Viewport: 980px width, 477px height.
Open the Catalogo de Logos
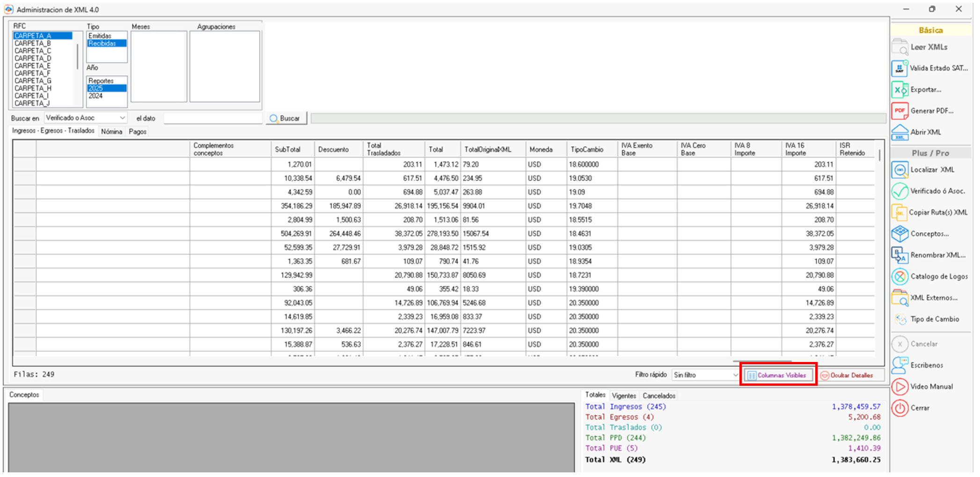tap(900, 277)
